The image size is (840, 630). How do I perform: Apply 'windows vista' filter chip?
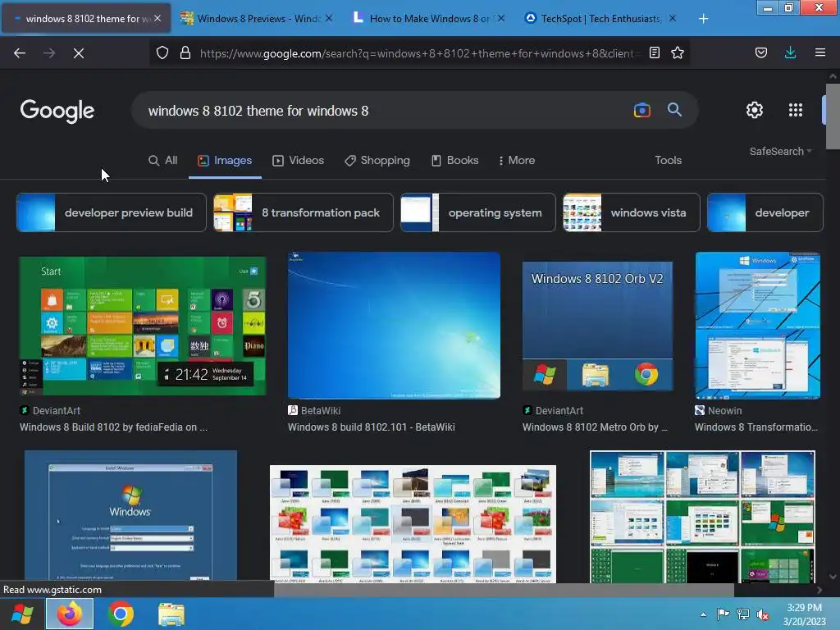click(631, 212)
